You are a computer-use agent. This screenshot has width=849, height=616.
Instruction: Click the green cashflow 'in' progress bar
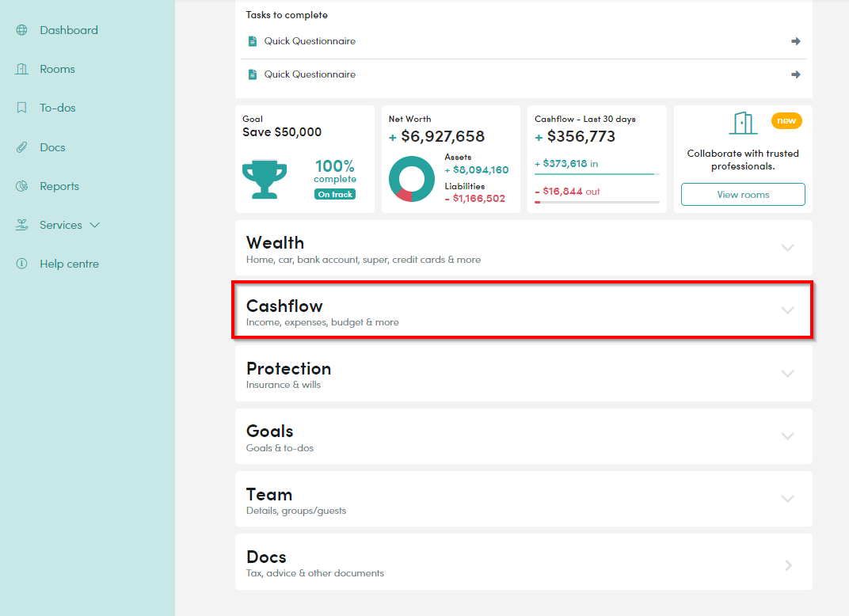click(x=596, y=174)
